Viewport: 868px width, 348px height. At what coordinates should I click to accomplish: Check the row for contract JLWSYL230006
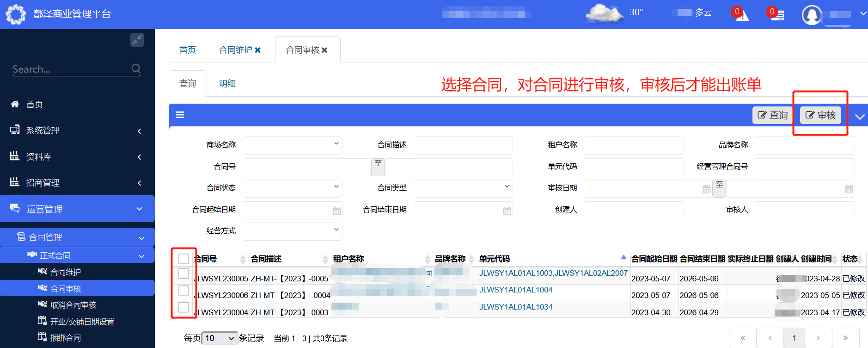183,290
